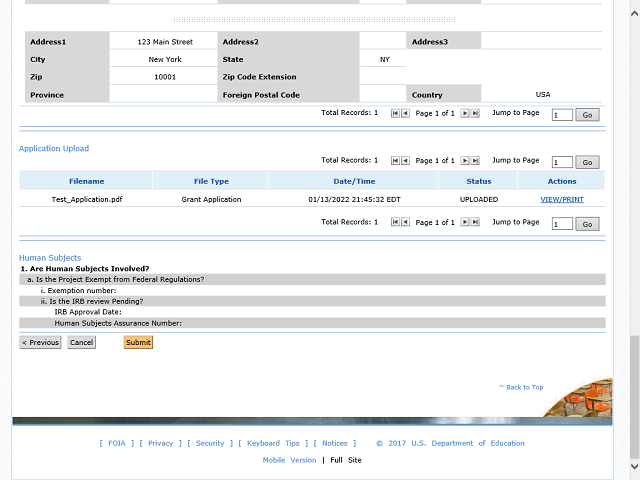
Task: Click first-page icon below the address table
Action: (395, 114)
